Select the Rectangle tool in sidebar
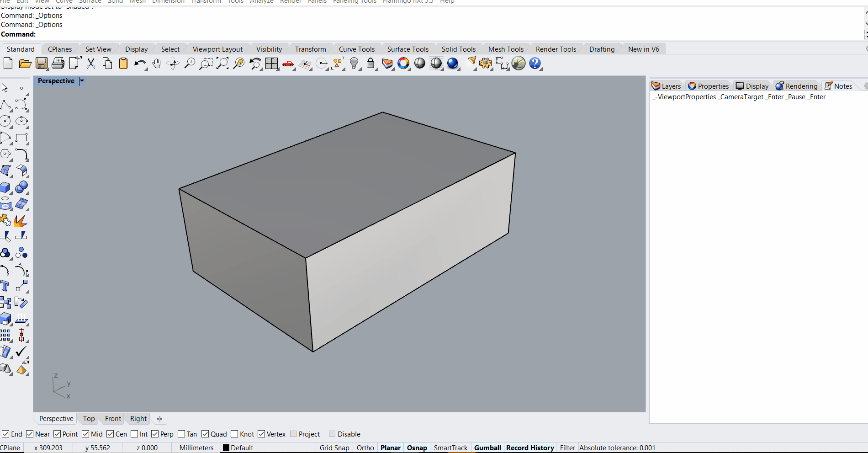Screen dimensions: 868x453 [21, 138]
